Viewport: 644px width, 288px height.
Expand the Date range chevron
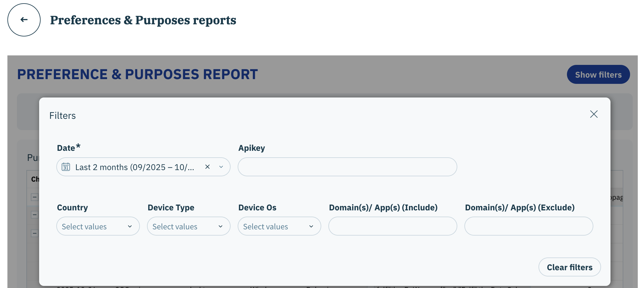tap(221, 167)
